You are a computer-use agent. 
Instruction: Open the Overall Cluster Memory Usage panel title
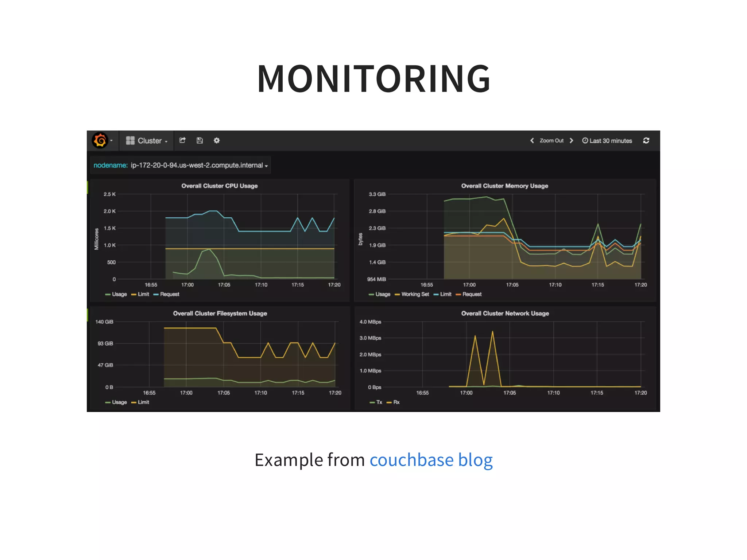tap(505, 186)
